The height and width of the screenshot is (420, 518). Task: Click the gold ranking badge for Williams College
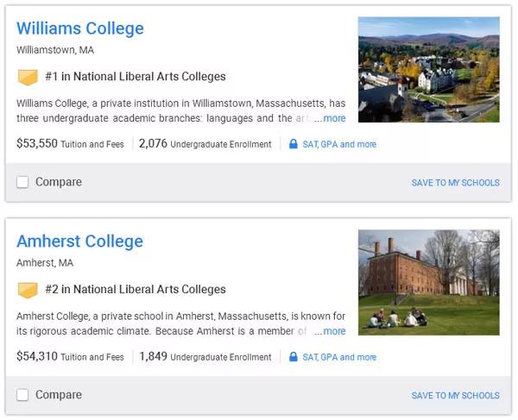point(28,78)
